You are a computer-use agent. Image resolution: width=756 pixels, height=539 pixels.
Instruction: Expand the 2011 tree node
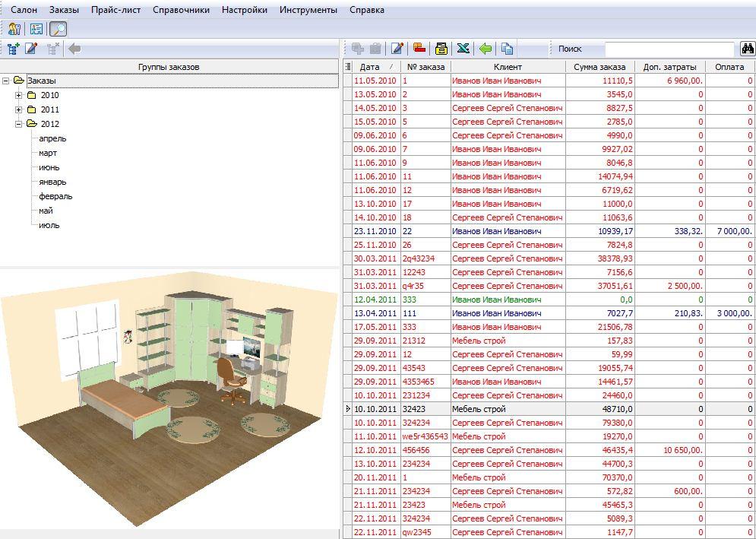[19, 109]
